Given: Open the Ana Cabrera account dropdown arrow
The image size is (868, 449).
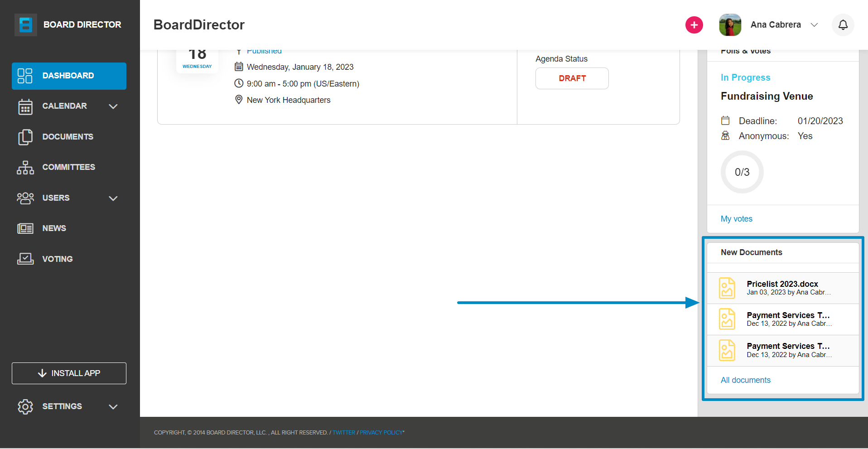Looking at the screenshot, I should click(814, 25).
